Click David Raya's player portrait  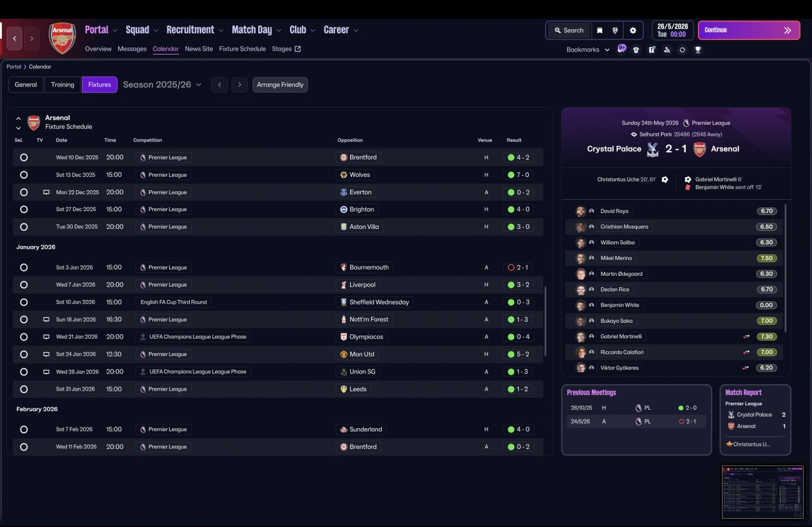pos(580,211)
